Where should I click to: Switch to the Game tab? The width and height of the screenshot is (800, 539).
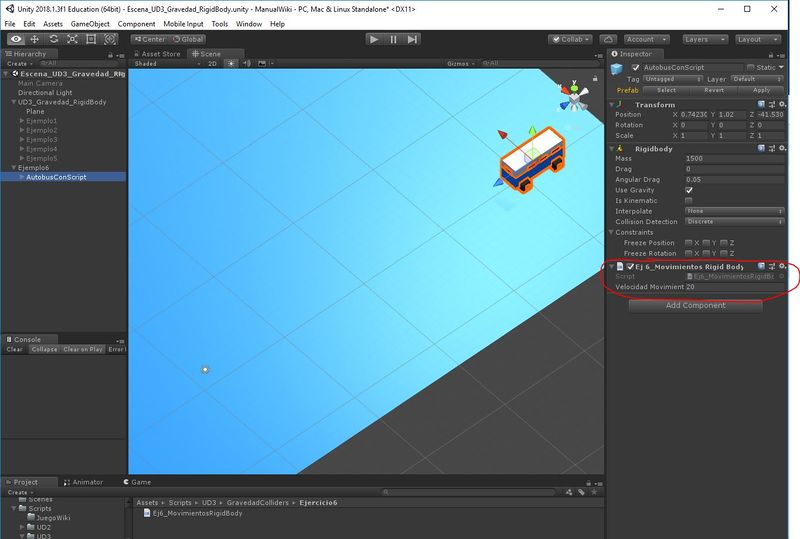click(137, 482)
